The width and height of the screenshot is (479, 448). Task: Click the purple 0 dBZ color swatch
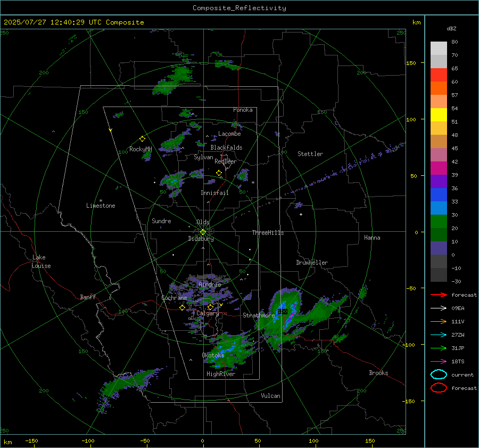click(x=439, y=248)
